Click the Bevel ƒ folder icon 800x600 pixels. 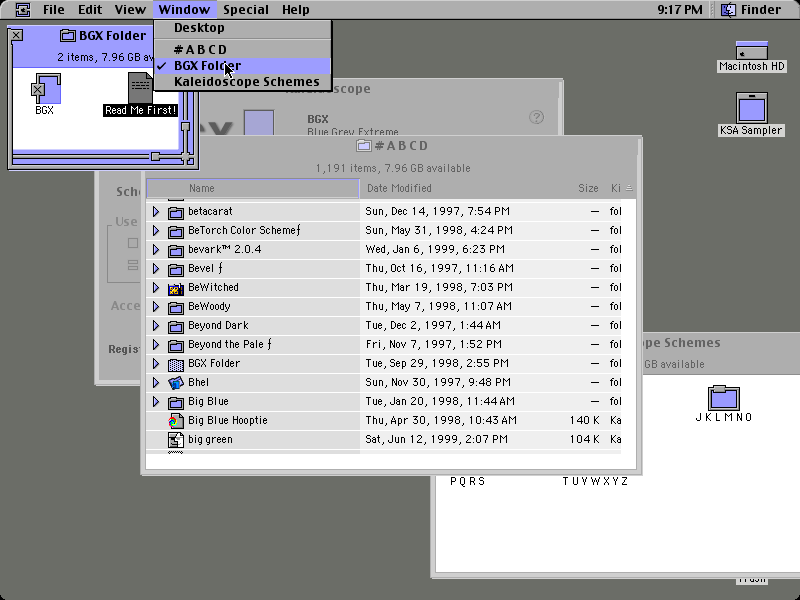[x=176, y=269]
